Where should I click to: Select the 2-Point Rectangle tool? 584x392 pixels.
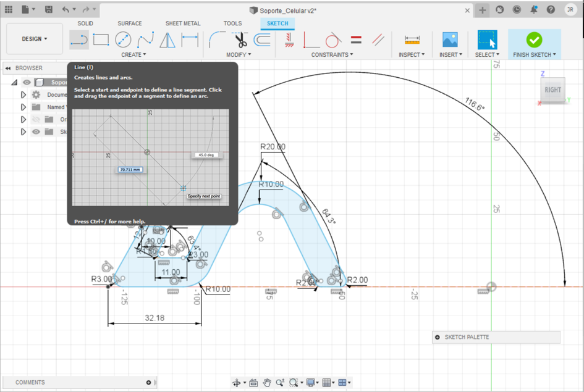101,40
